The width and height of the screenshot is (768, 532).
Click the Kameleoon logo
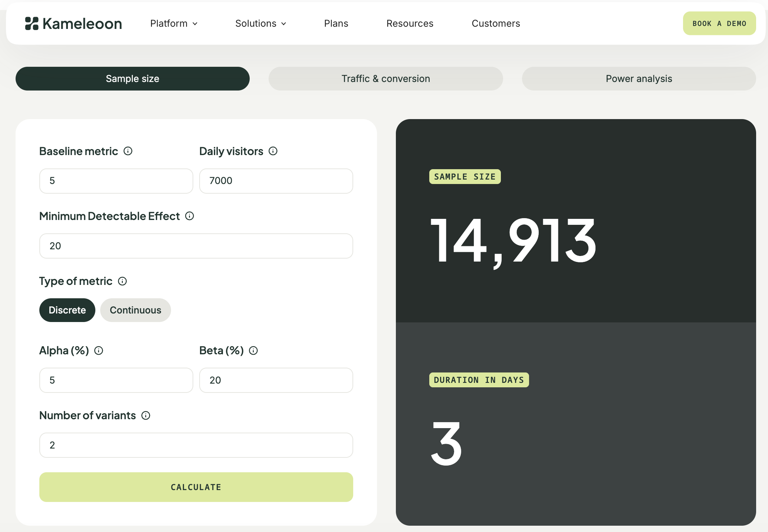pyautogui.click(x=73, y=23)
